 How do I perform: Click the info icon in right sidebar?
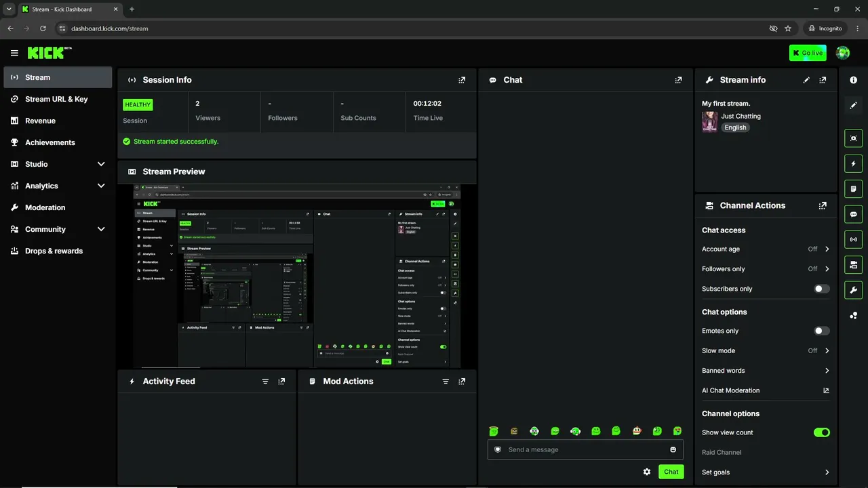coord(853,80)
